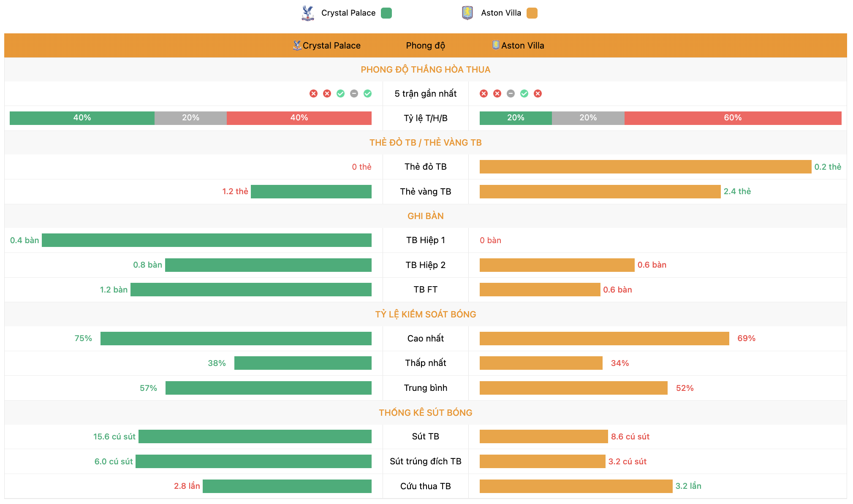Click the Crystal Palace crest in the legend
Image resolution: width=853 pixels, height=504 pixels.
(x=308, y=13)
